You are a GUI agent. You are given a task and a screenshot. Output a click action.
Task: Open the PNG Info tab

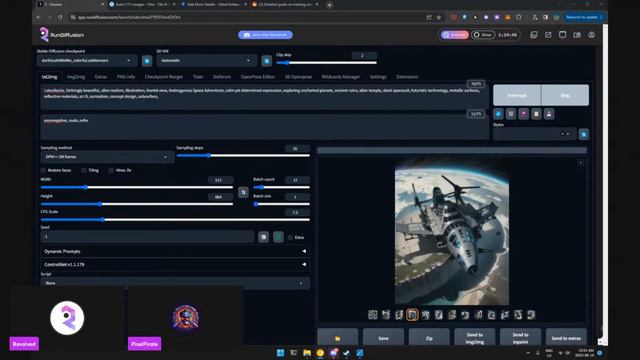(x=126, y=77)
